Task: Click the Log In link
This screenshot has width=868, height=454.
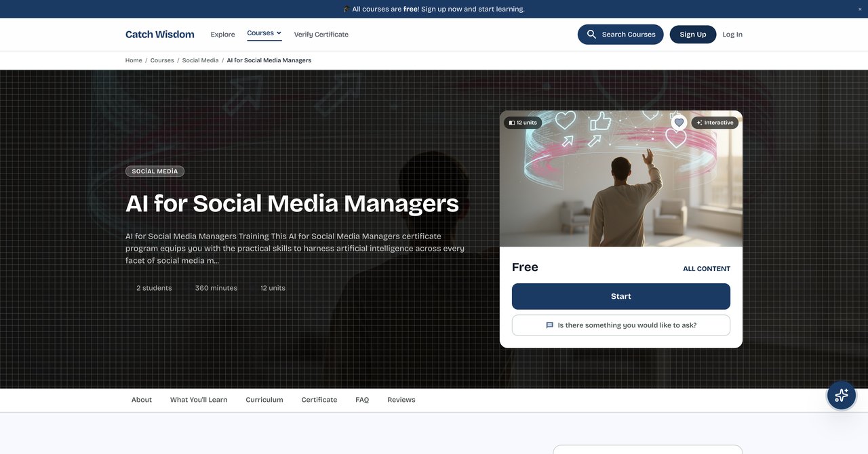Action: 732,35
